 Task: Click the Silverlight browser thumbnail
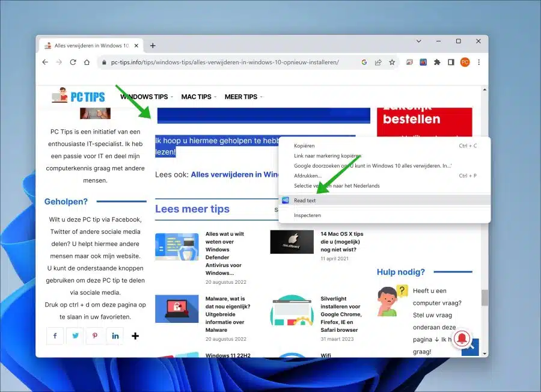point(292,310)
